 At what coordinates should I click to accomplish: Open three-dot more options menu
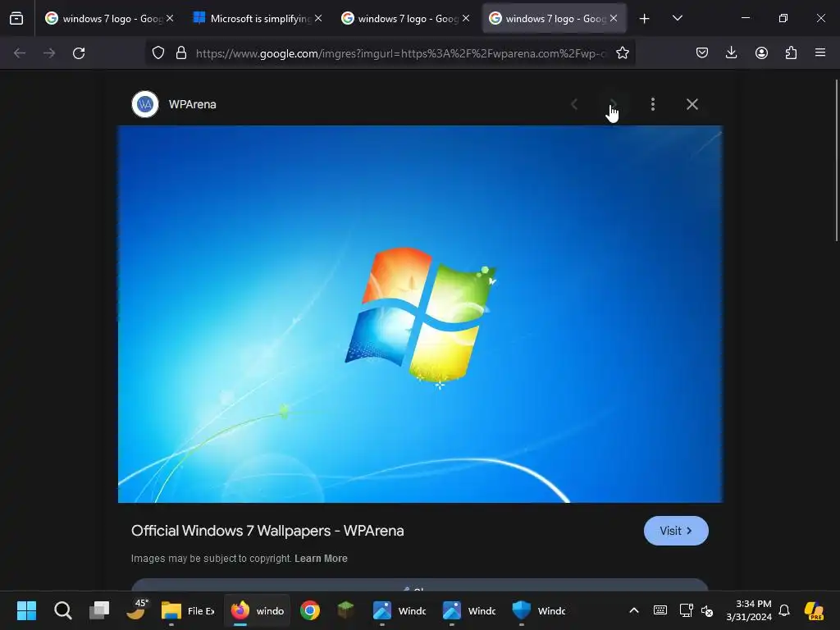(652, 104)
